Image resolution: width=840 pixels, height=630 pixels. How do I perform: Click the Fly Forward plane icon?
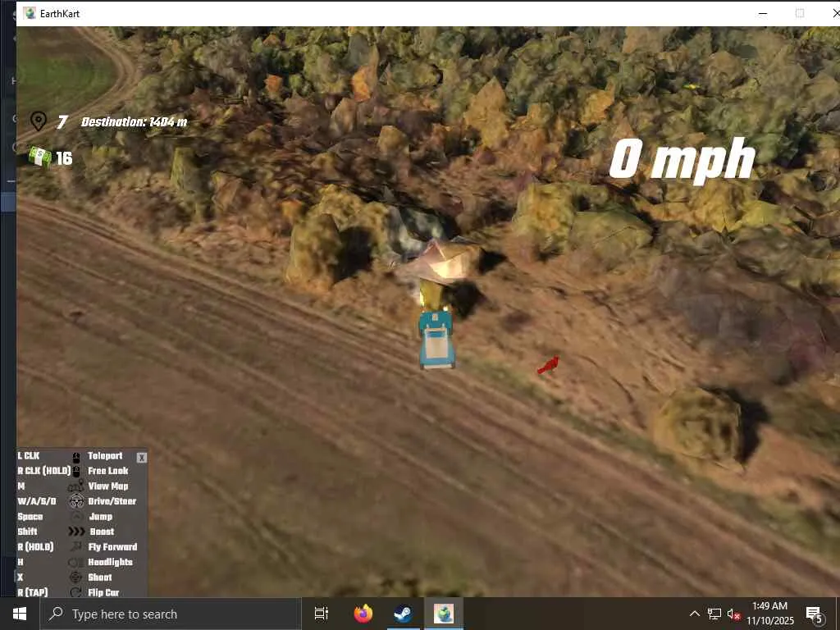pos(76,546)
